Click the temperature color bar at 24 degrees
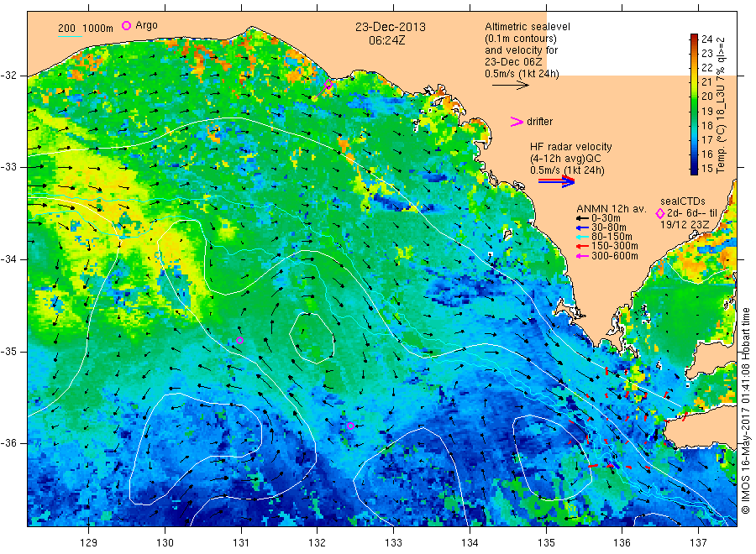This screenshot has height=554, width=756. tap(694, 38)
